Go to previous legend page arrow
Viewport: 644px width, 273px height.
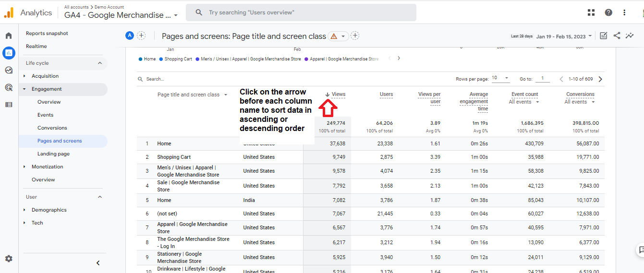389,59
